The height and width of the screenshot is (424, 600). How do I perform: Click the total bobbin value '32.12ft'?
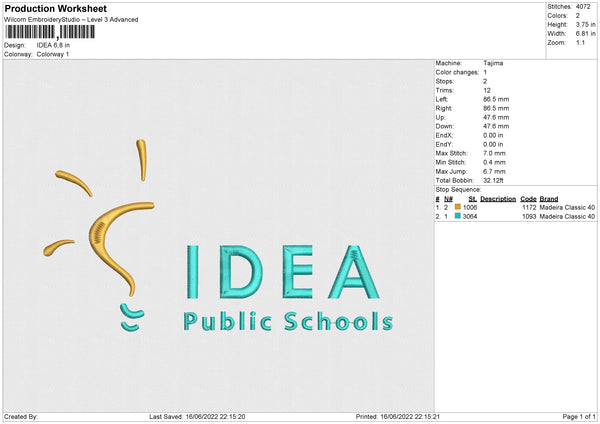pos(493,180)
